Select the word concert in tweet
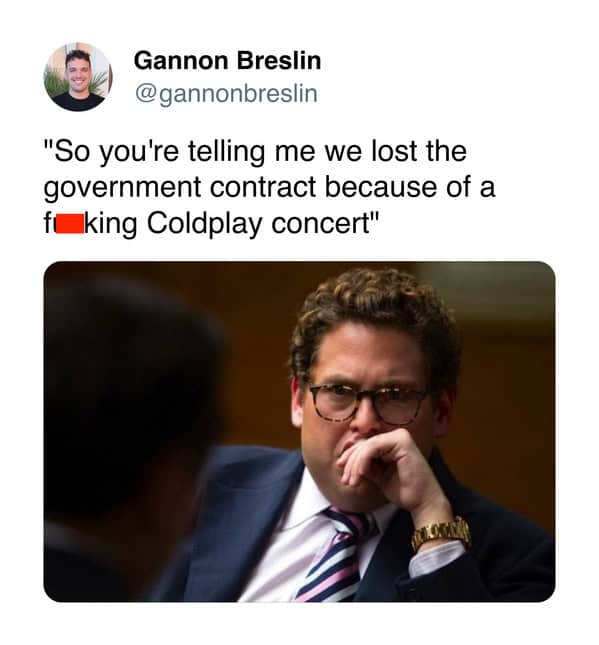599x645 pixels. (320, 224)
